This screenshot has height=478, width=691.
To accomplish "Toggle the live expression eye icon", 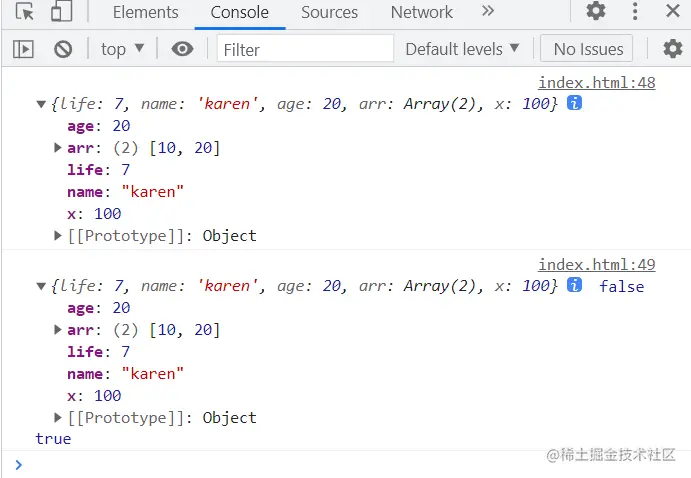I will [182, 49].
